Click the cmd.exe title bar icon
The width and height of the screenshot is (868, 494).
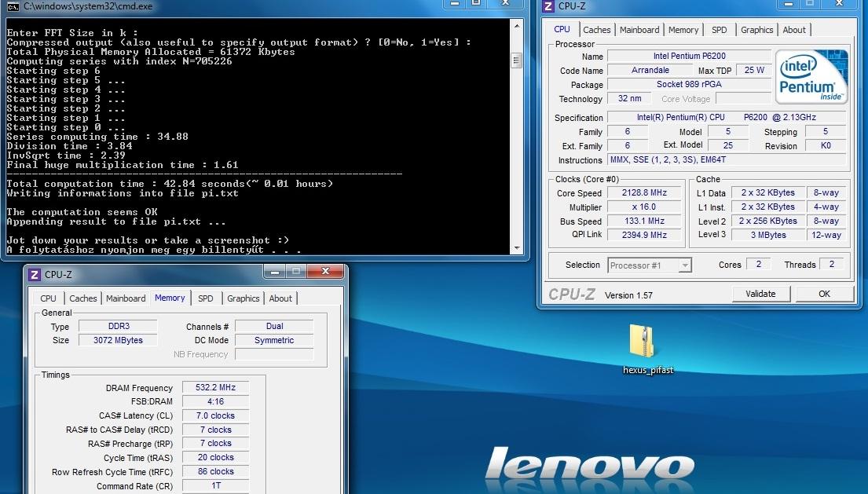(x=13, y=6)
